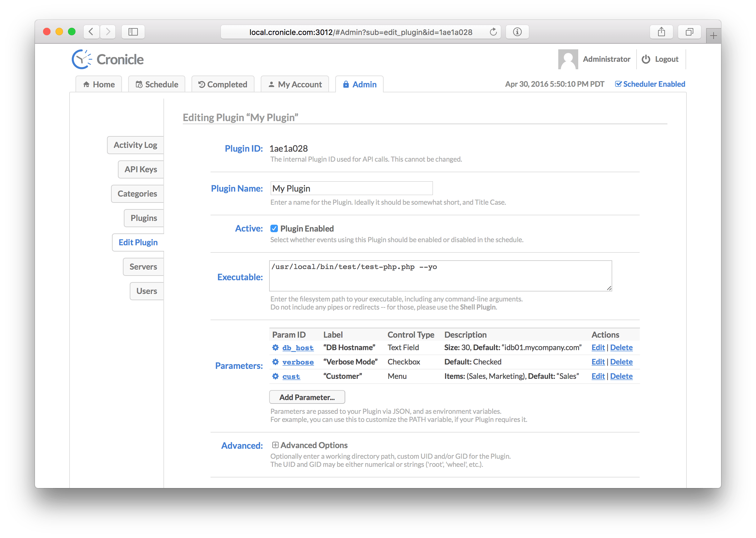Open the Activity Log sidebar tab
The height and width of the screenshot is (538, 756).
(x=135, y=145)
